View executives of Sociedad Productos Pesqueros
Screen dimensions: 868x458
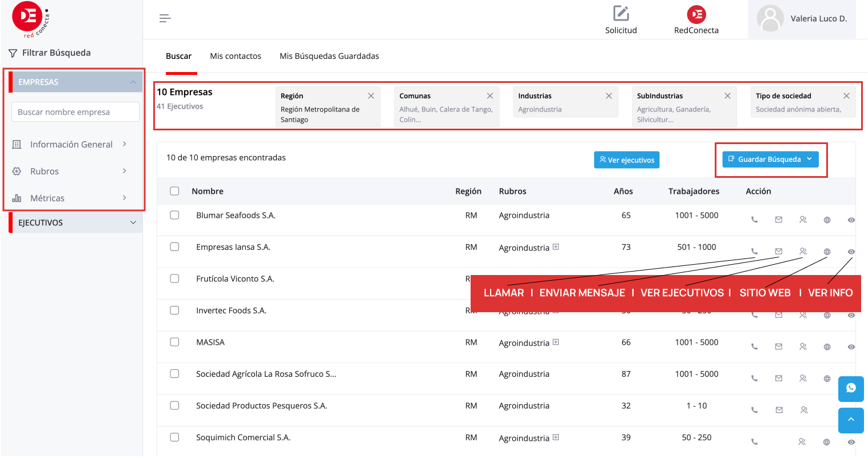(804, 410)
